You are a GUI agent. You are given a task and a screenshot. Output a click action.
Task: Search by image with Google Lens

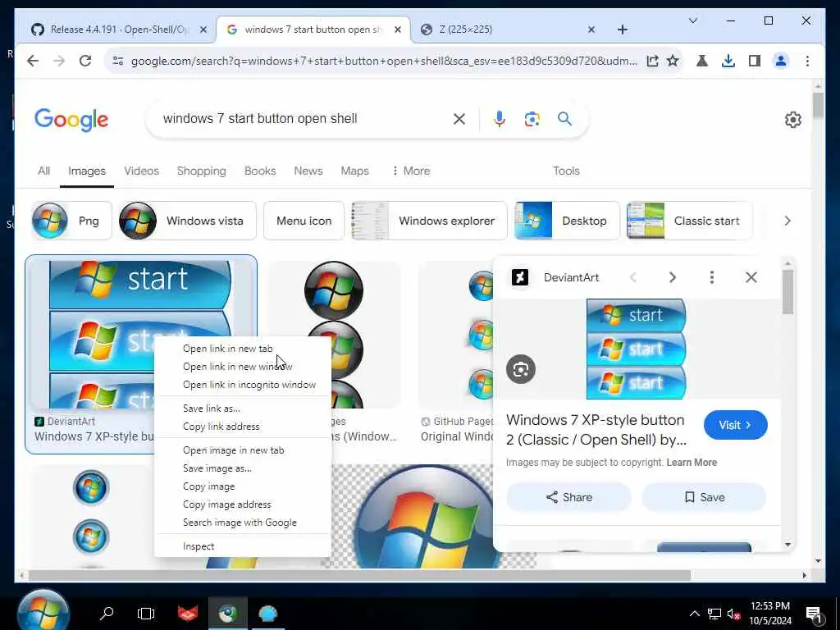pyautogui.click(x=532, y=119)
